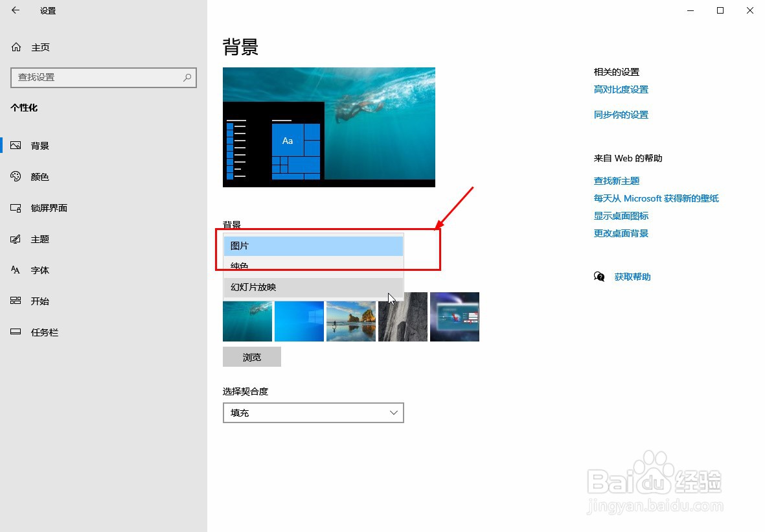
Task: Open the 主题 settings page
Action: 40,239
